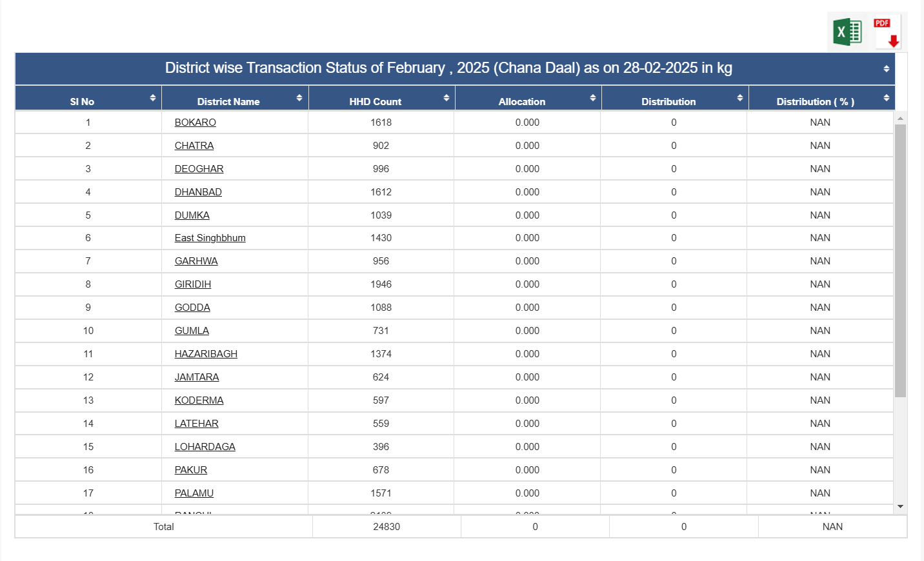
Task: Click sort arrows in table title bar
Action: [x=887, y=69]
